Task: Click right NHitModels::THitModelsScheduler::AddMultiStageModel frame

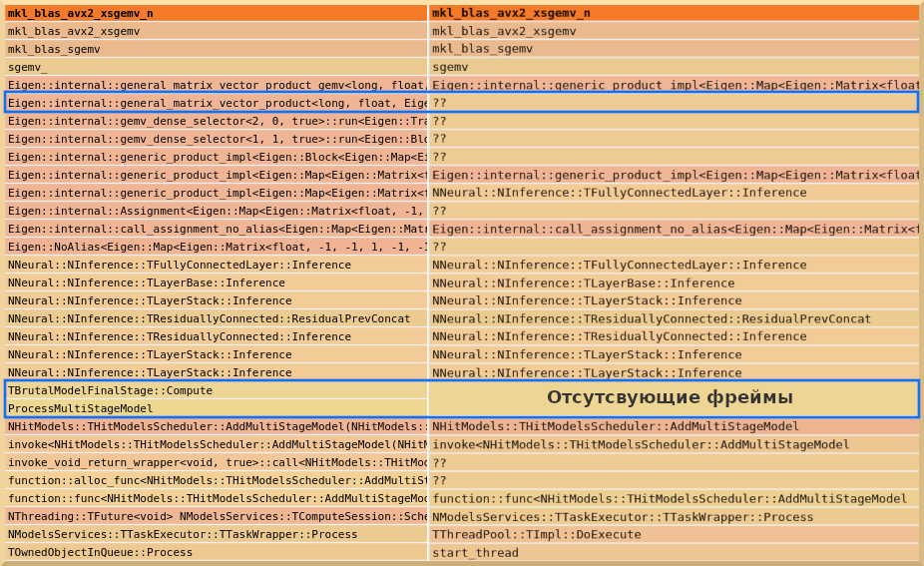Action: pos(674,426)
